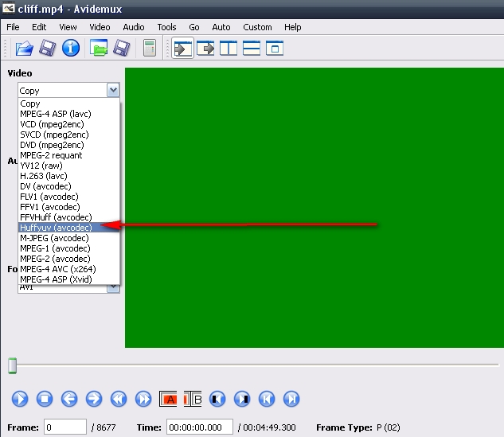Open the Edit menu
The image size is (504, 437).
point(39,27)
